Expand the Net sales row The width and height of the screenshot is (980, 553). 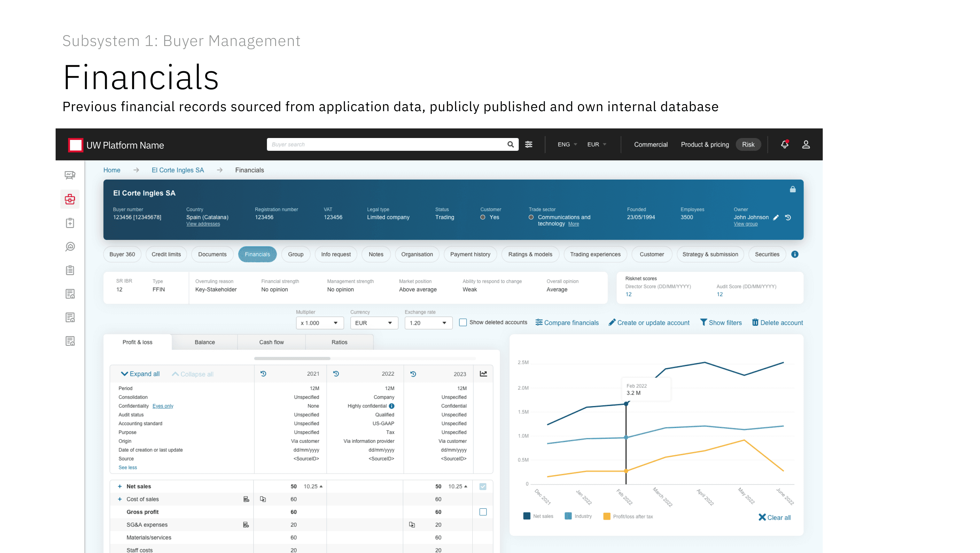click(120, 487)
